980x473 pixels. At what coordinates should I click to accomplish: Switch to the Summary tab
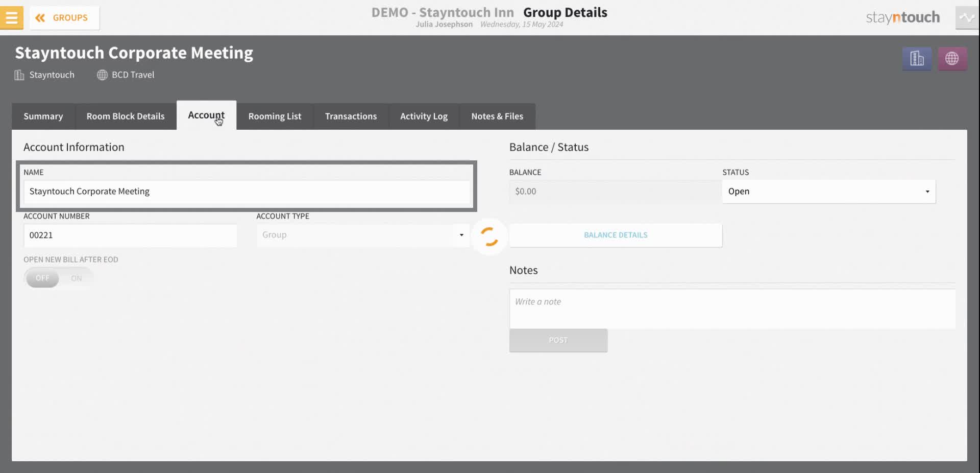(x=43, y=116)
